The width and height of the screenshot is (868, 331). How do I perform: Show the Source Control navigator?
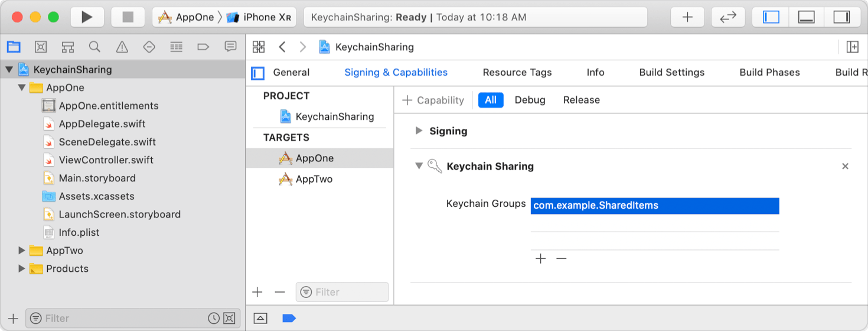click(x=41, y=47)
